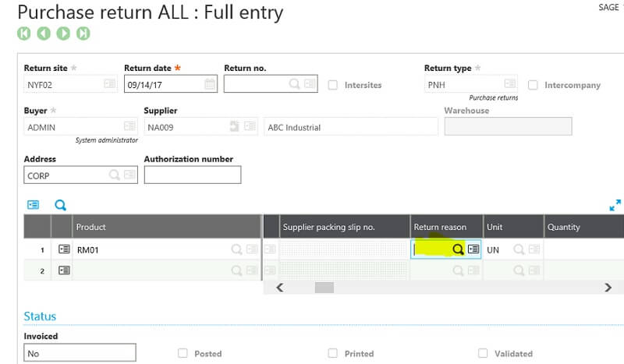Click the Return reason lookup magnifier
Image resolution: width=624 pixels, height=364 pixels.
click(458, 249)
